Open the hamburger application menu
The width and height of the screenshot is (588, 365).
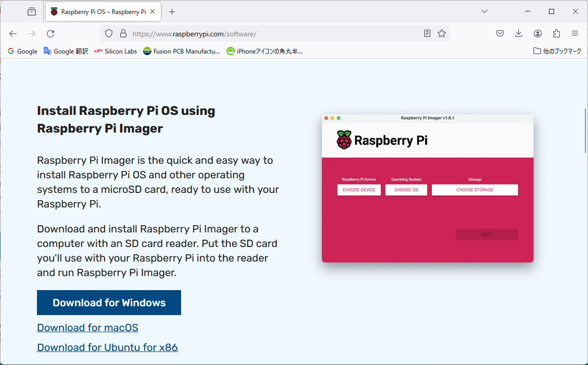[x=575, y=33]
